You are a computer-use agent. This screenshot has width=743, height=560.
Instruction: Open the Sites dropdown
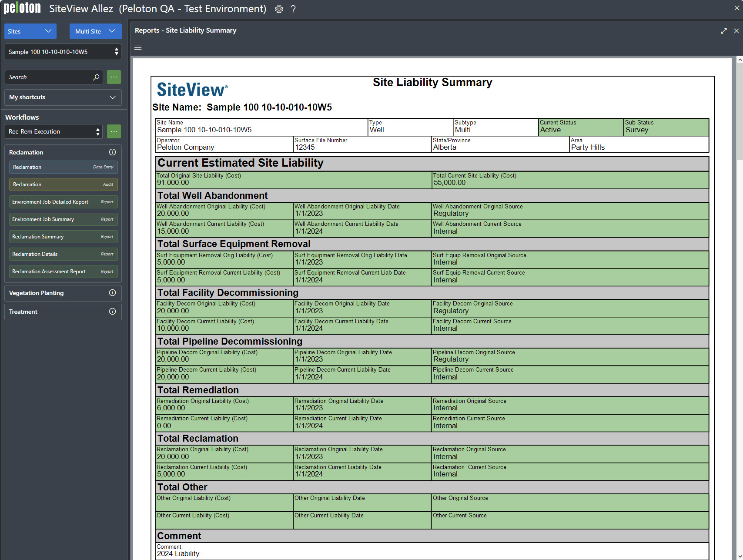[30, 31]
